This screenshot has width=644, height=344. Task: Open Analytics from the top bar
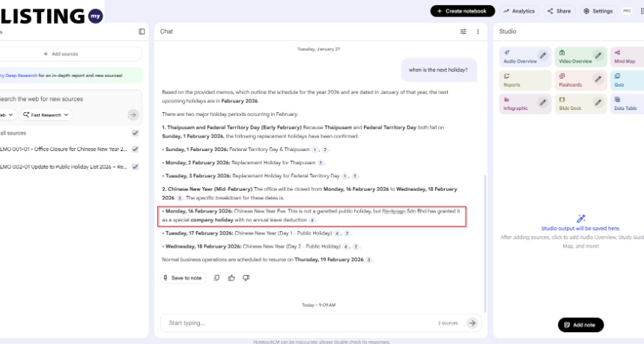519,11
